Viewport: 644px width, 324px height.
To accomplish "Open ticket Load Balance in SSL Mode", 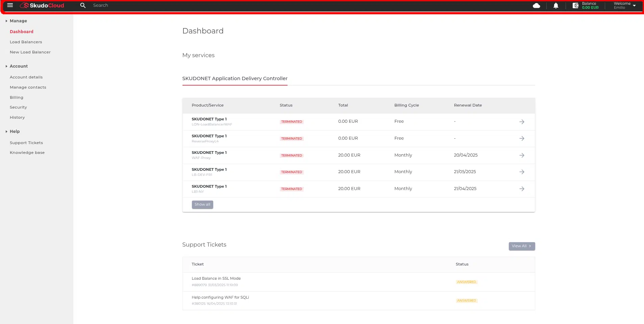I will coord(216,279).
